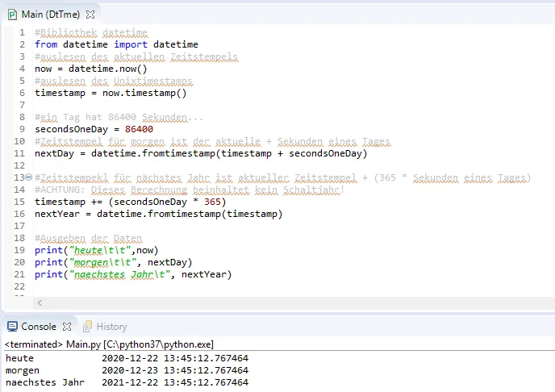
Task: Click print "morgen" statement on line 20
Action: pos(114,262)
